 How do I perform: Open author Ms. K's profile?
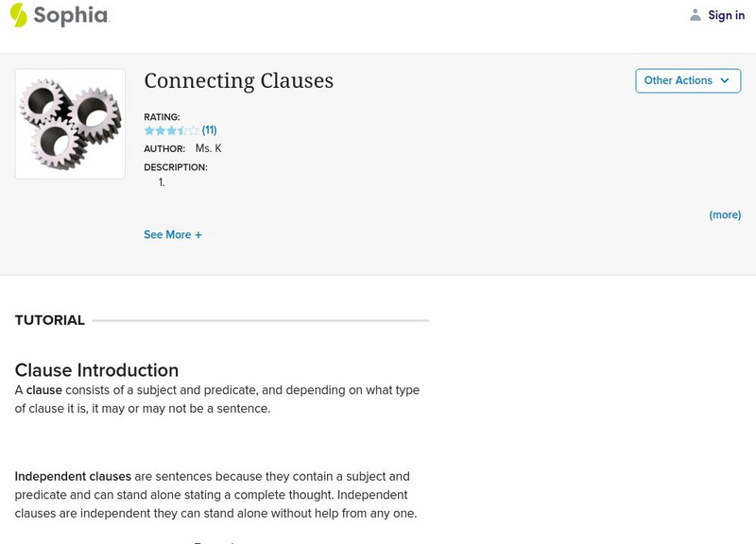pos(208,149)
